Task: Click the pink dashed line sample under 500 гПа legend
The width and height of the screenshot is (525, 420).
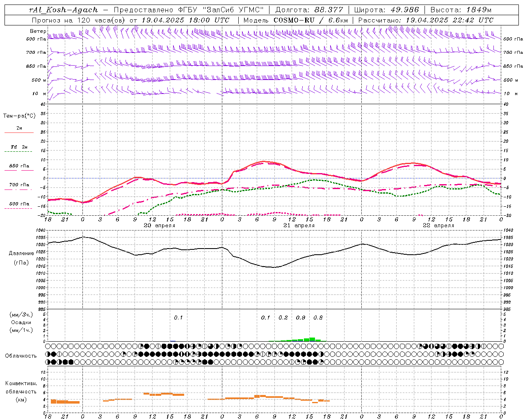Action: tap(19, 209)
